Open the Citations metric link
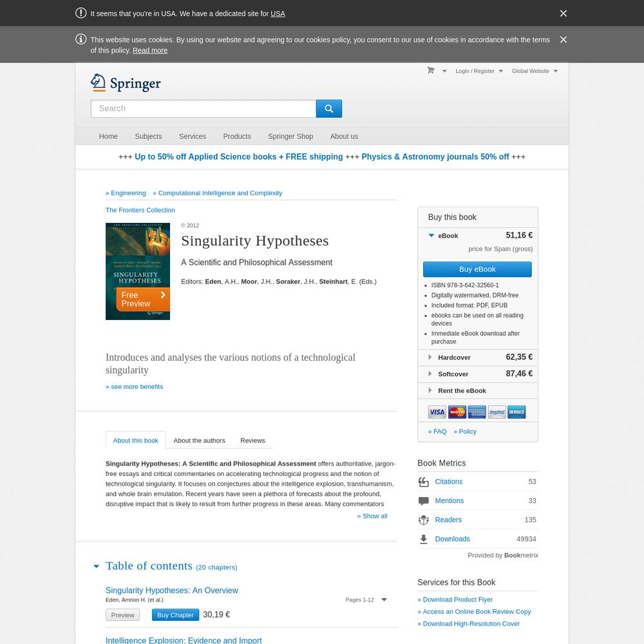The width and height of the screenshot is (644, 644). pyautogui.click(x=448, y=481)
